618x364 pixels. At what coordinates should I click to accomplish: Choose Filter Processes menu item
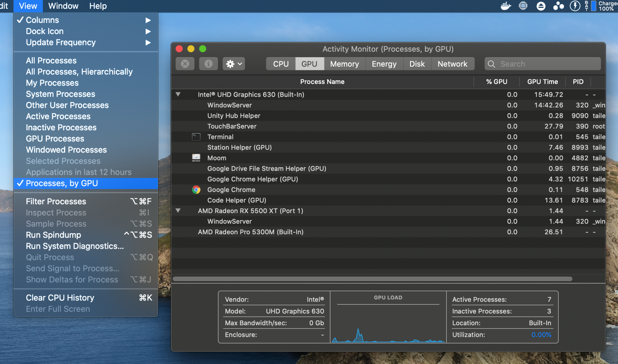(86, 201)
